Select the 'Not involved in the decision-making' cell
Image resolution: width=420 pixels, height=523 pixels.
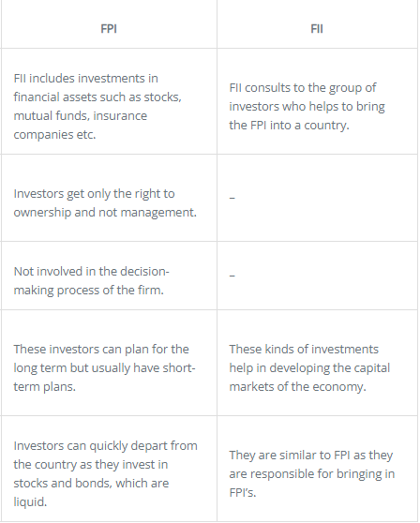109,276
